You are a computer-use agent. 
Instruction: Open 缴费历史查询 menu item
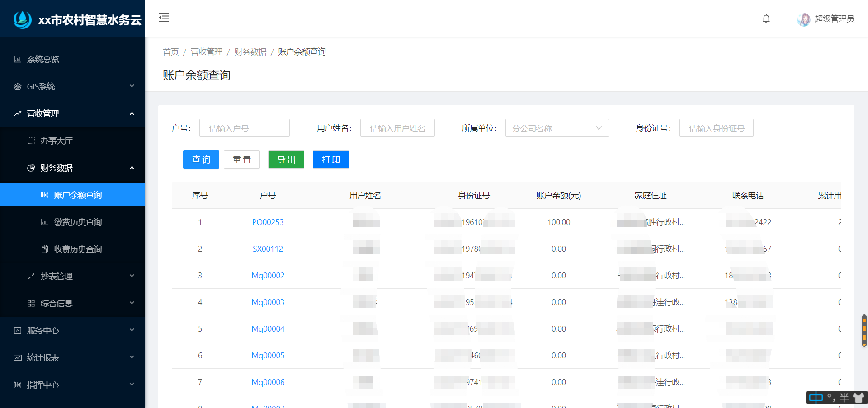[72, 222]
